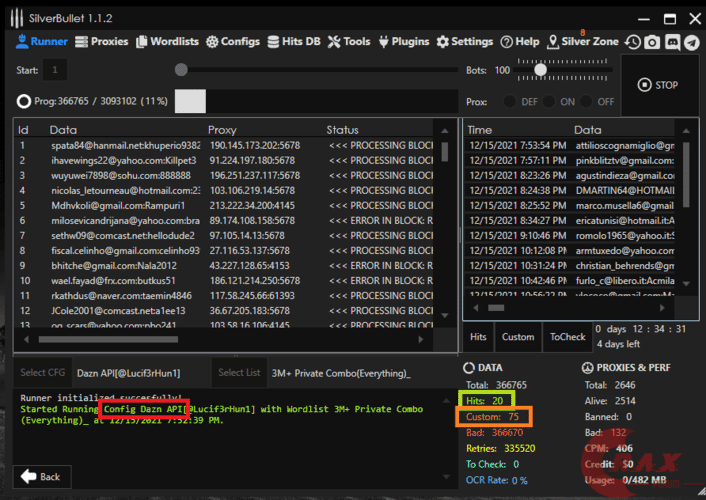Screen dimensions: 706x500
Task: Open the Proxies section
Action: point(103,42)
